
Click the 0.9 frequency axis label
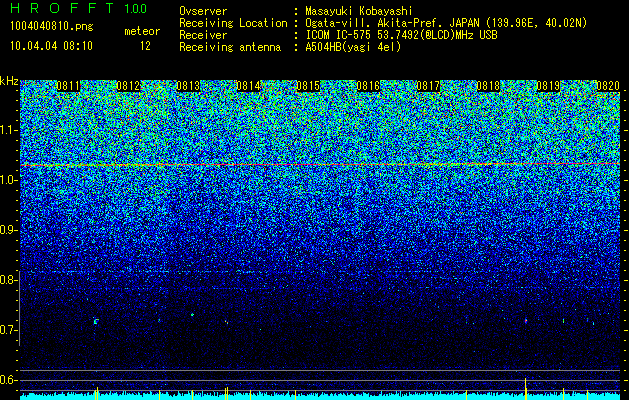click(6, 230)
